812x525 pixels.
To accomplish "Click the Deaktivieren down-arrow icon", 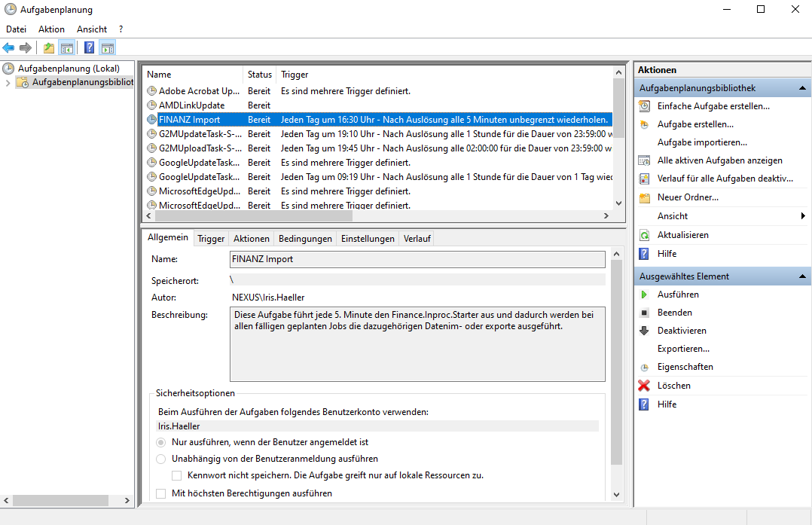I will click(644, 331).
